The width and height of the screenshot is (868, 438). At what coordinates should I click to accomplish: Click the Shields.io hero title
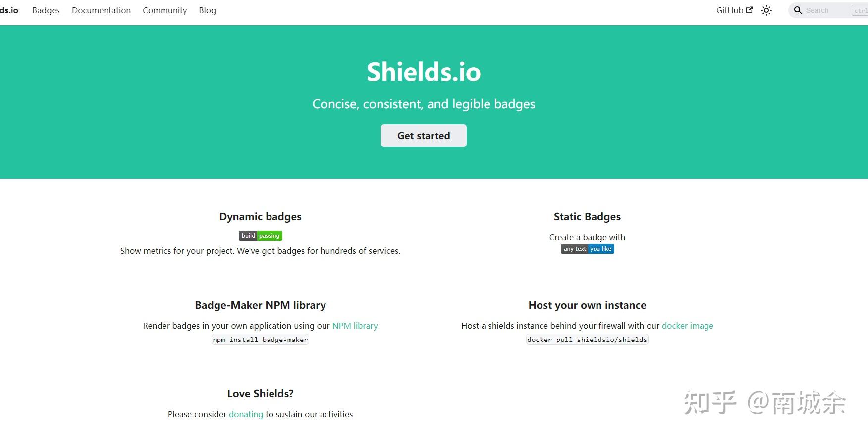(x=424, y=72)
